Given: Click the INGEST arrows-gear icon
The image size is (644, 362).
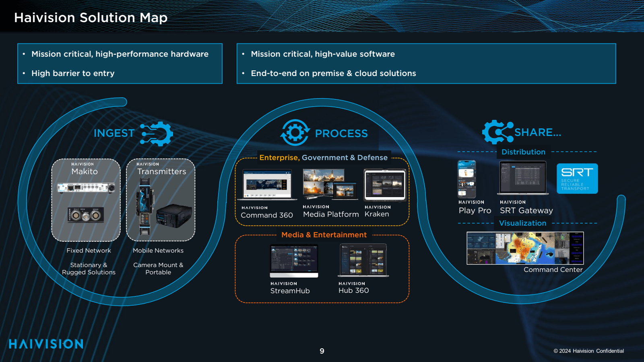Looking at the screenshot, I should 157,134.
